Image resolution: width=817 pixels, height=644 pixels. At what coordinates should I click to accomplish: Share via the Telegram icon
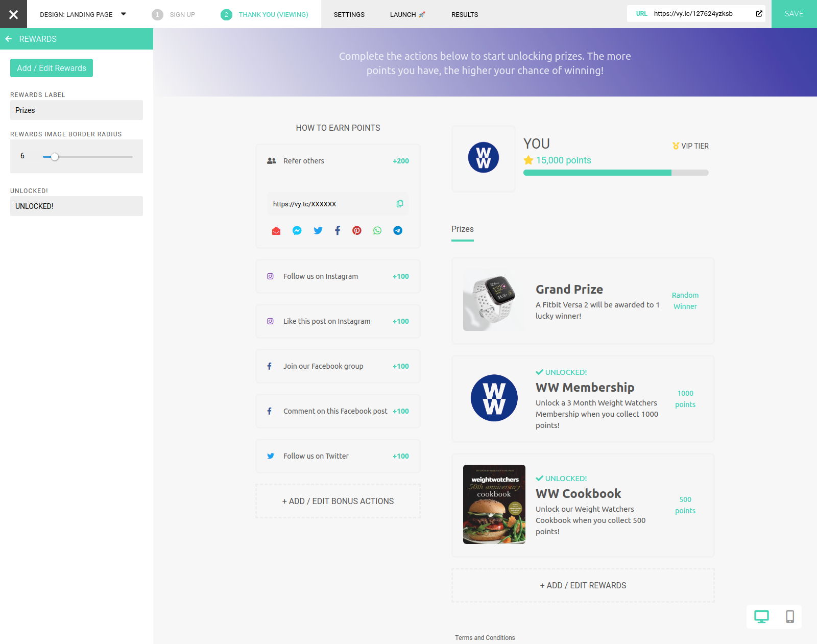tap(398, 231)
